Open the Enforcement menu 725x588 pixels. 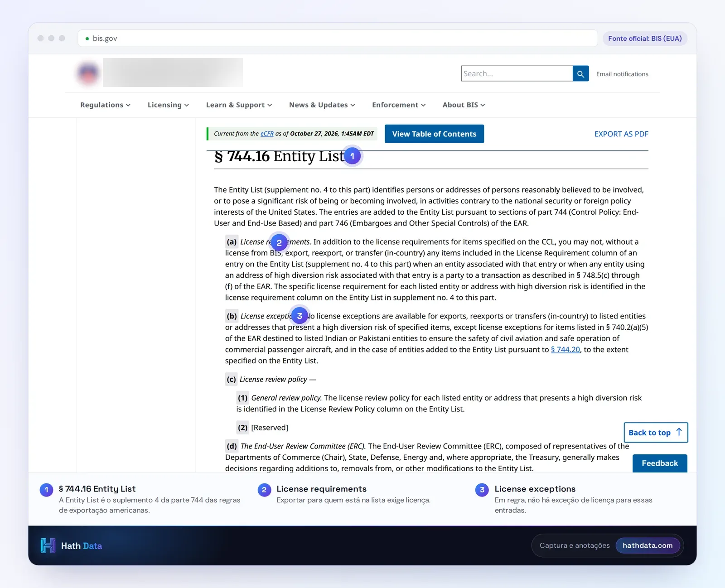tap(399, 105)
